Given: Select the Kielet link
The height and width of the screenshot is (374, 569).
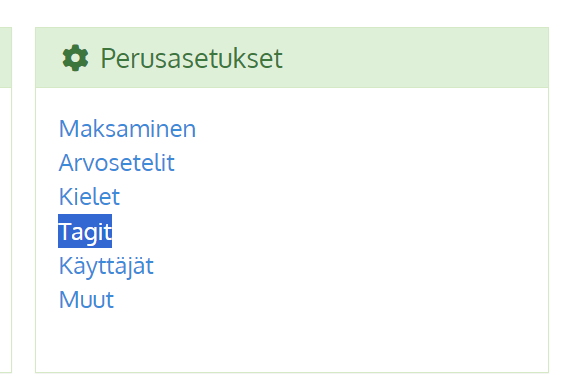Looking at the screenshot, I should (89, 197).
